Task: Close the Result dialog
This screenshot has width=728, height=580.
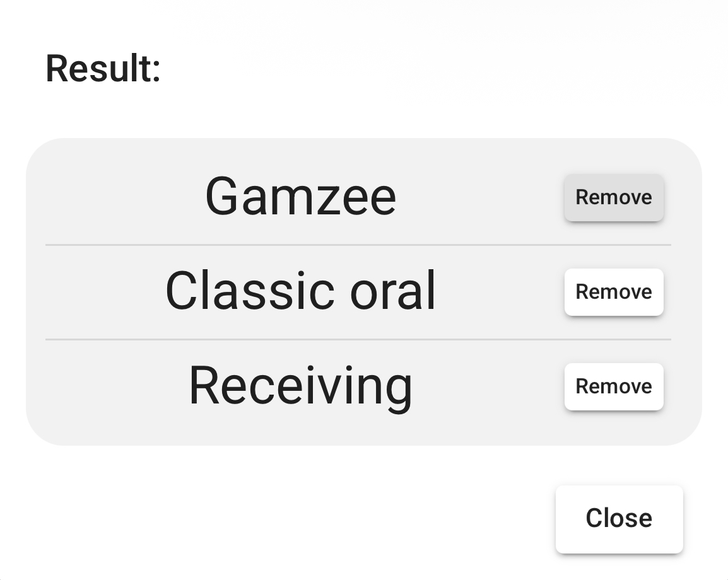Action: (619, 519)
